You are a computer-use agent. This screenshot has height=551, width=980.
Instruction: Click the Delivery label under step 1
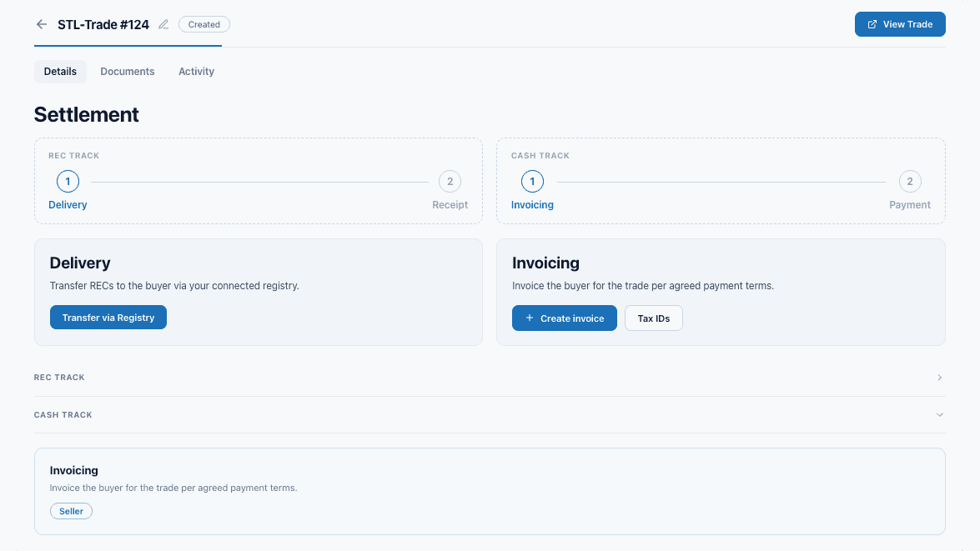click(68, 205)
